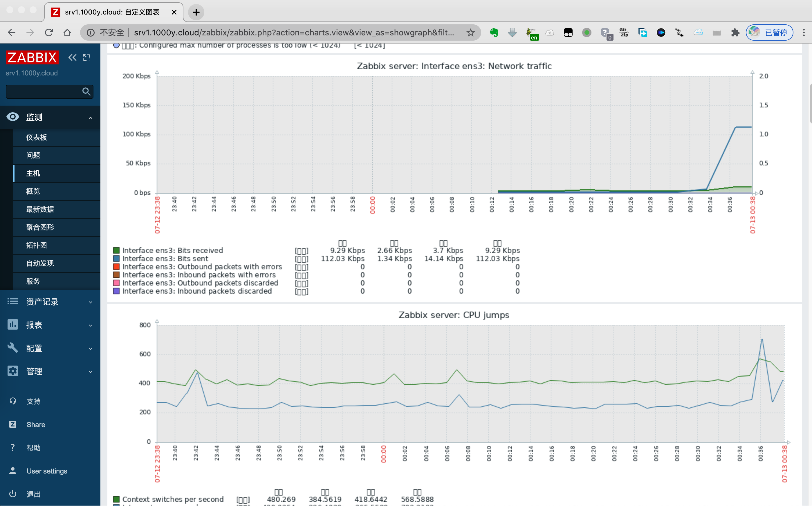Click the Network traffic graph title
812x506 pixels.
coord(454,66)
